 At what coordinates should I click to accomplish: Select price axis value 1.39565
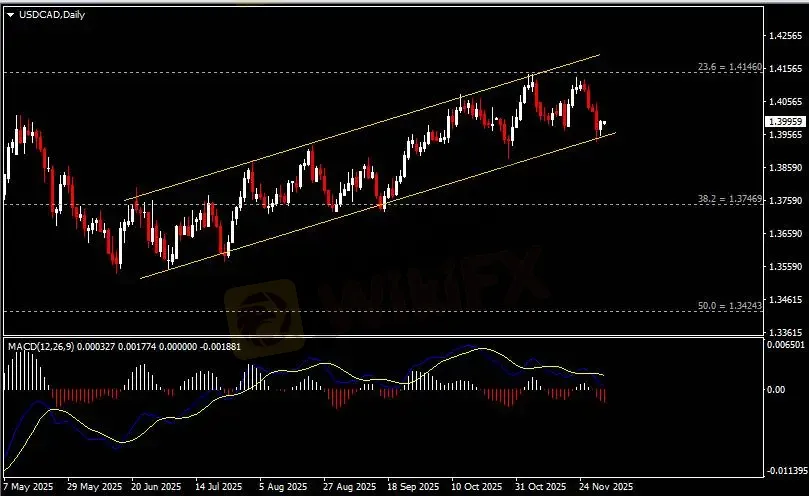pyautogui.click(x=785, y=135)
